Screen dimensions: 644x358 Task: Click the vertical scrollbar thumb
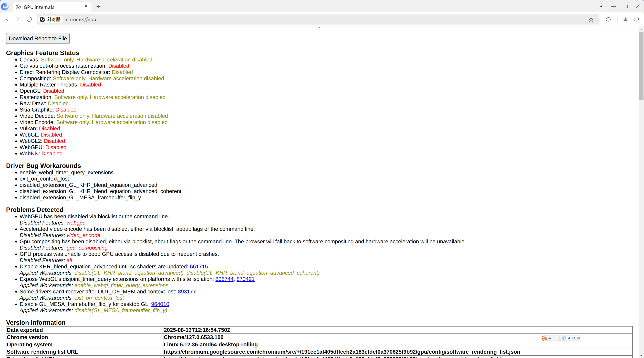pyautogui.click(x=641, y=66)
